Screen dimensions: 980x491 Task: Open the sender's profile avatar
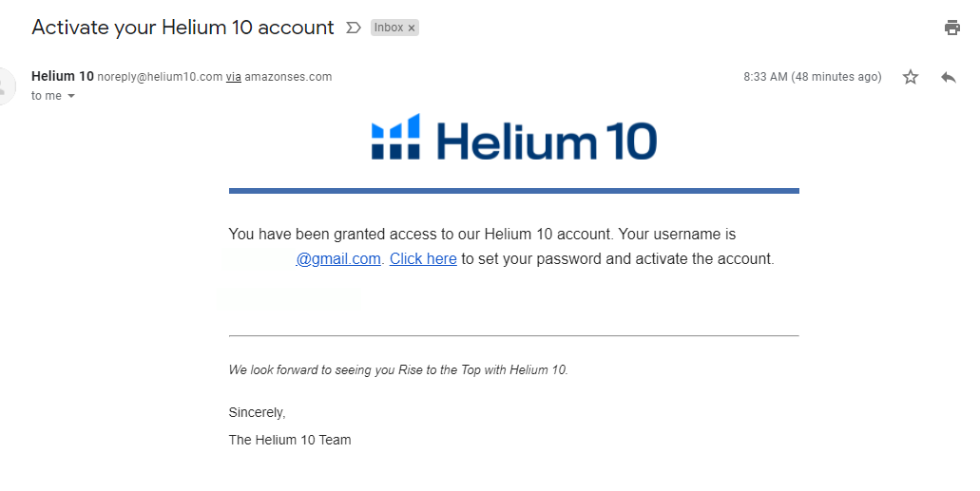point(7,85)
